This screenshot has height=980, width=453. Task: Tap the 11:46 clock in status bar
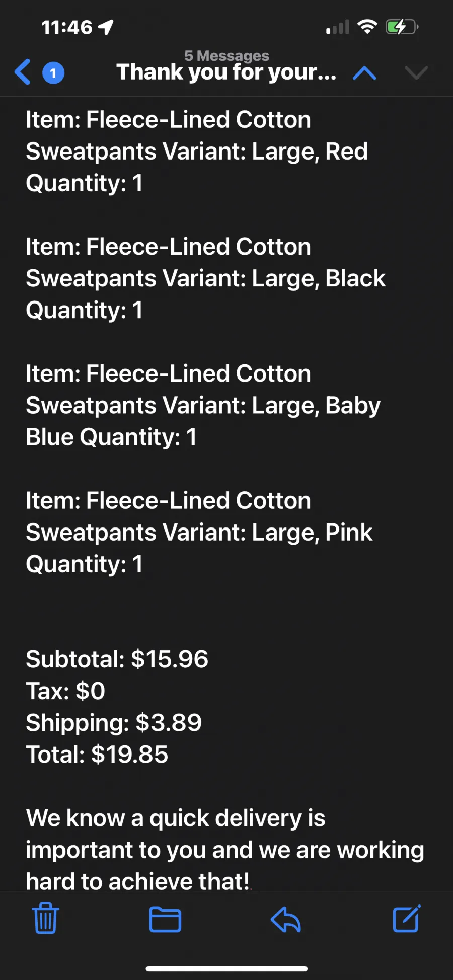coord(67,27)
